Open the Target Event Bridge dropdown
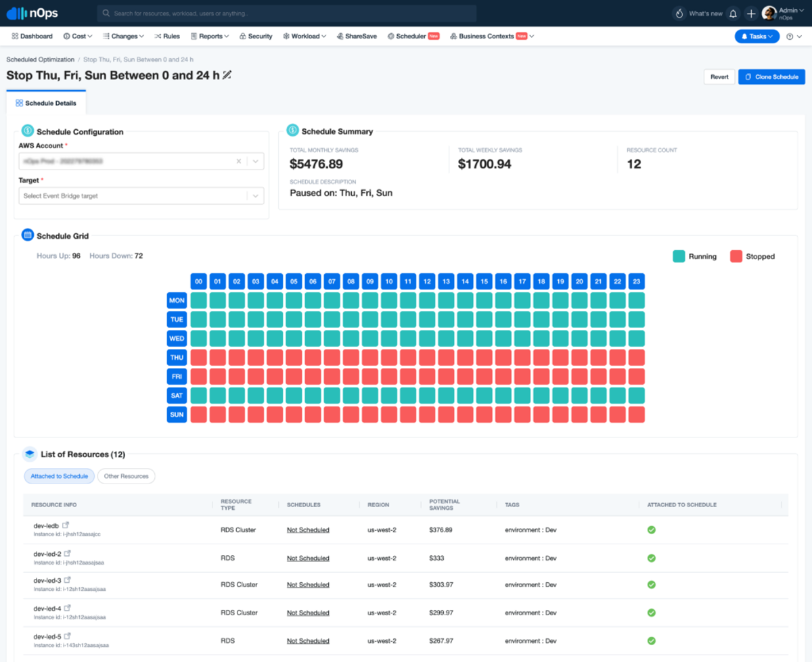The height and width of the screenshot is (662, 812). tap(141, 196)
